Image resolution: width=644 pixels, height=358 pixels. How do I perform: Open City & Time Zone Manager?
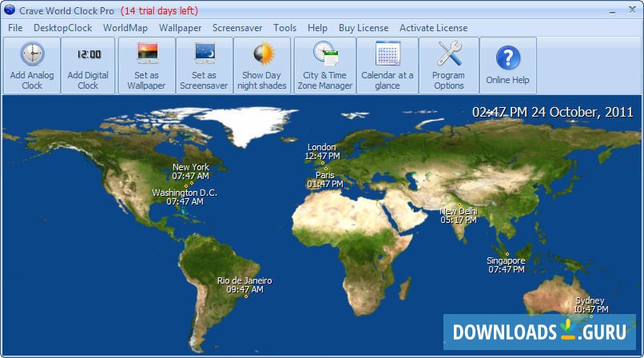pos(325,66)
